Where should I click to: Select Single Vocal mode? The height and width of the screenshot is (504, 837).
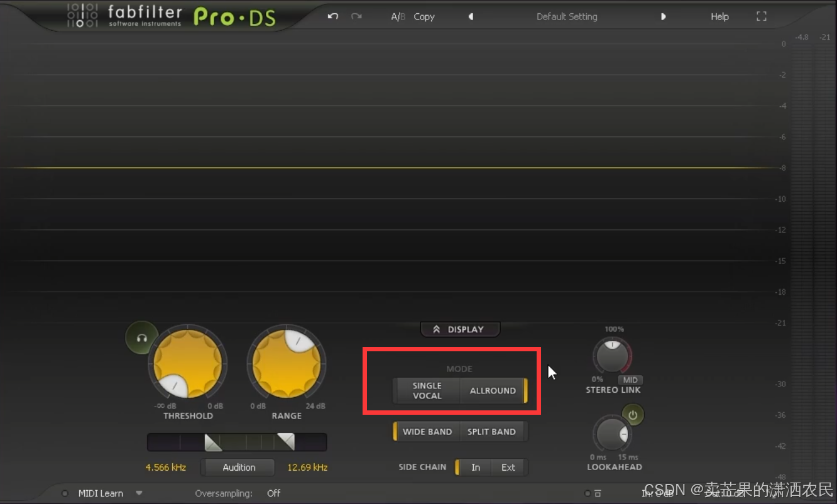pos(427,390)
